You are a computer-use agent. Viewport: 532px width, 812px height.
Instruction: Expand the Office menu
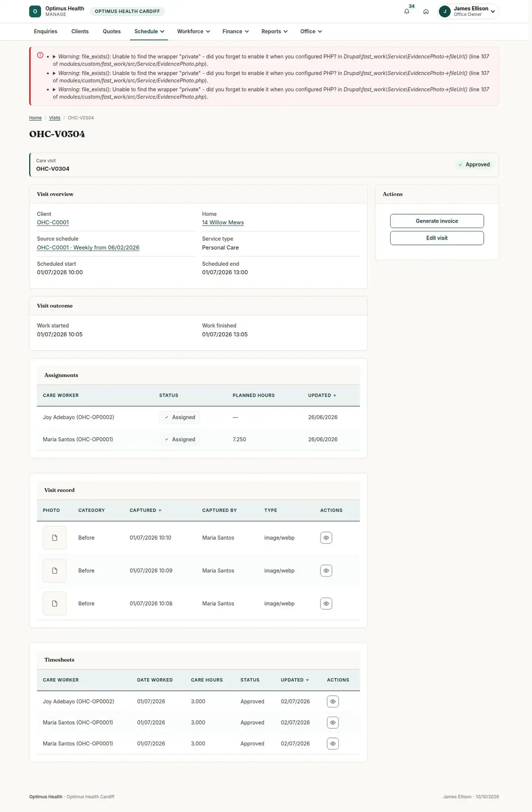pyautogui.click(x=311, y=31)
